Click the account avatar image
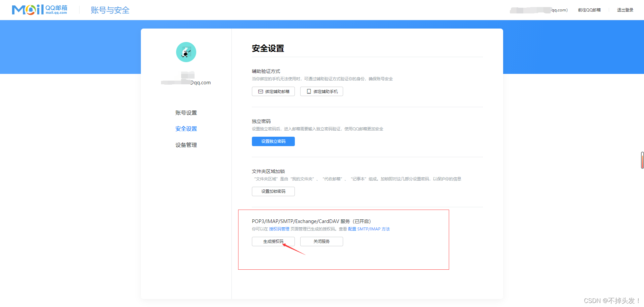This screenshot has width=644, height=307. 186,52
